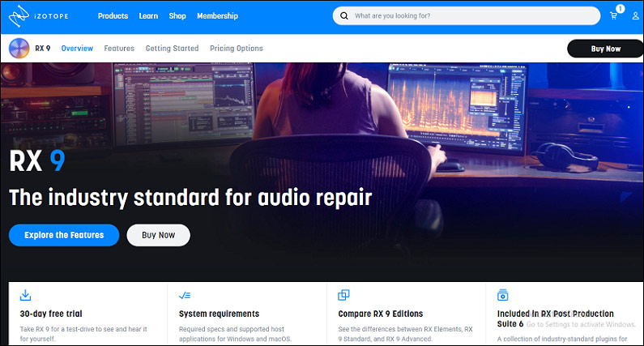644x346 pixels.
Task: Click the 'RX 9' product name label
Action: [43, 49]
